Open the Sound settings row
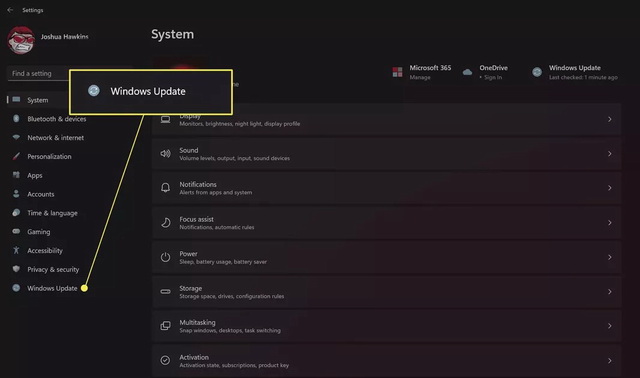Image resolution: width=640 pixels, height=378 pixels. 386,154
